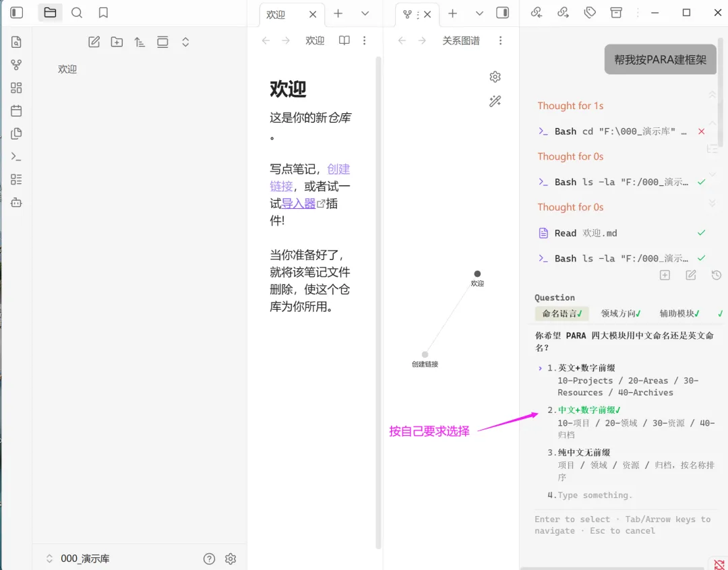Add new tab beside 欢迎 tab

click(x=338, y=13)
